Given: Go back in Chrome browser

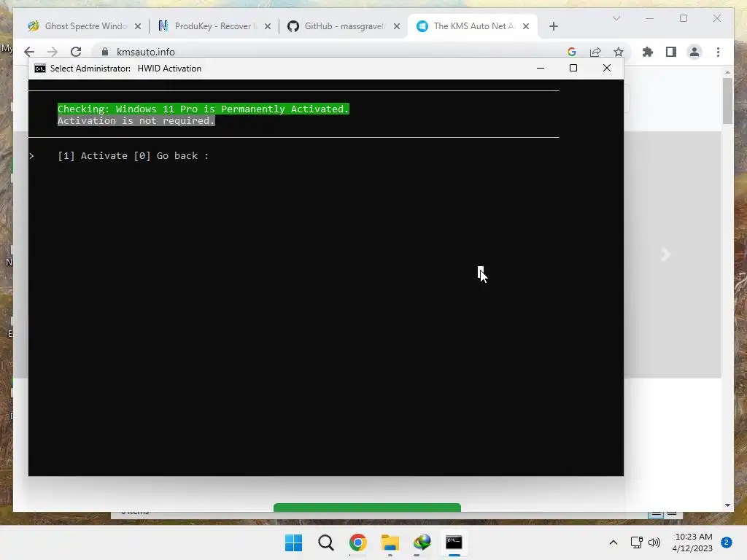Looking at the screenshot, I should pos(29,52).
